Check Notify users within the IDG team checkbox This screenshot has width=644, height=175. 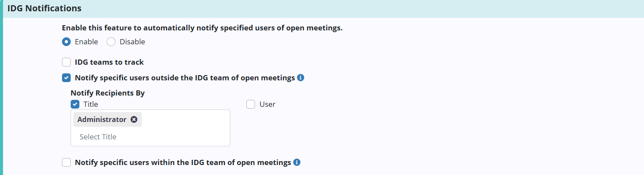pyautogui.click(x=66, y=162)
